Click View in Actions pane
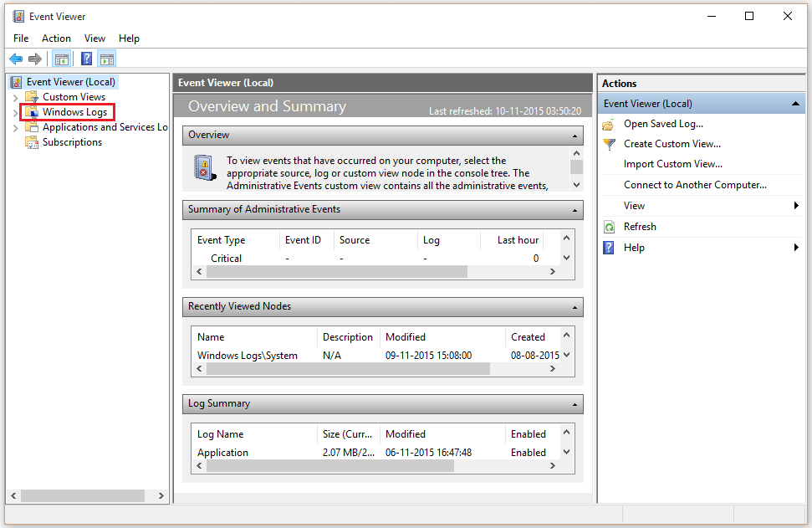812x528 pixels. [x=634, y=206]
